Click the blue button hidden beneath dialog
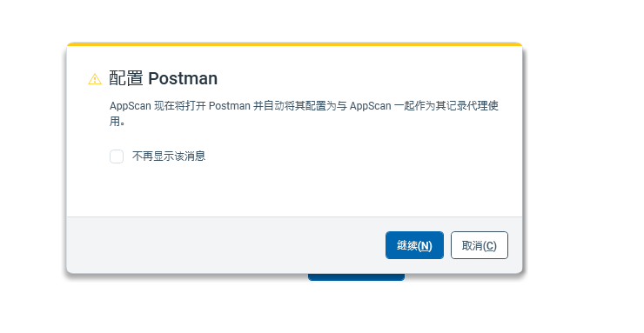The width and height of the screenshot is (644, 333). pos(356,276)
